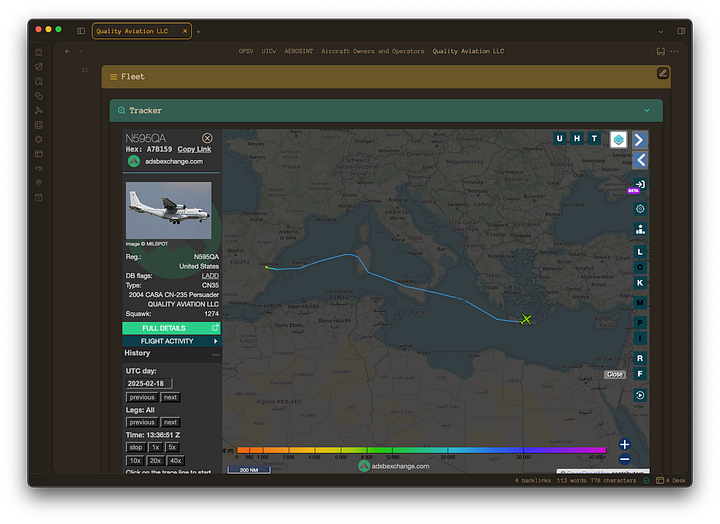The image size is (720, 524).
Task: Click next under Legs
Action: pyautogui.click(x=170, y=423)
